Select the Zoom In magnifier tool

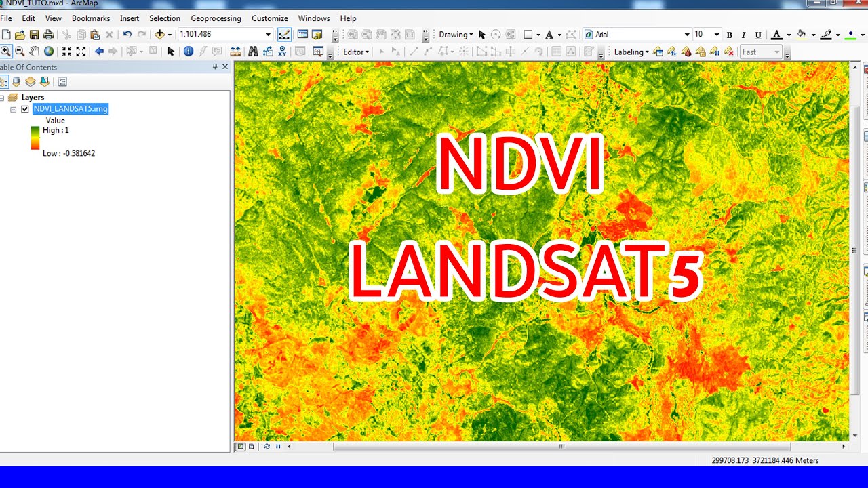5,52
